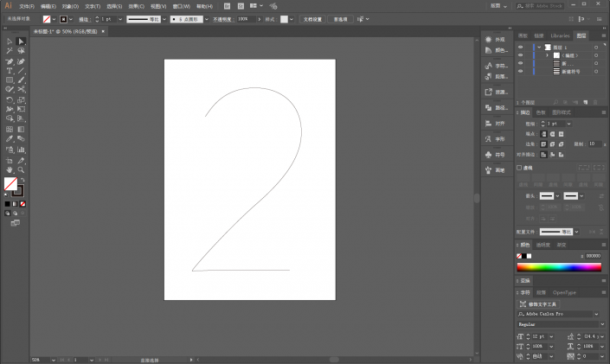
Task: Open the 对齐 (Align) panel icon
Action: pyautogui.click(x=488, y=124)
